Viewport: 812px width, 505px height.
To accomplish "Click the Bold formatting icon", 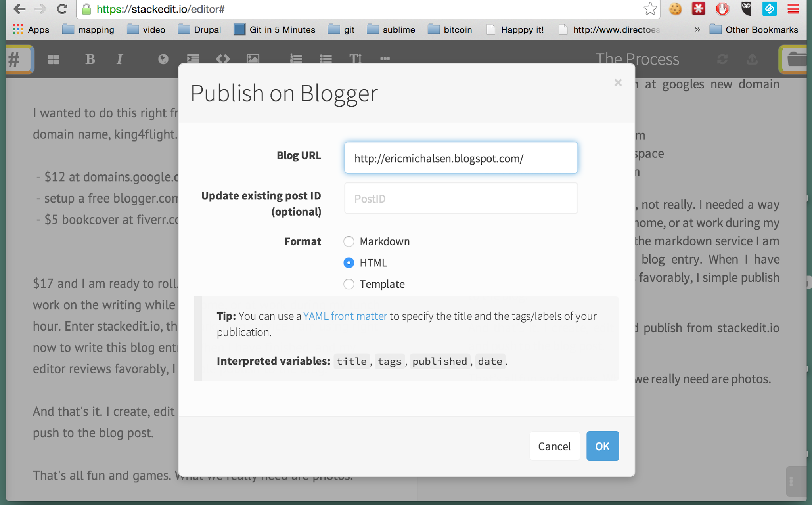I will click(x=90, y=59).
